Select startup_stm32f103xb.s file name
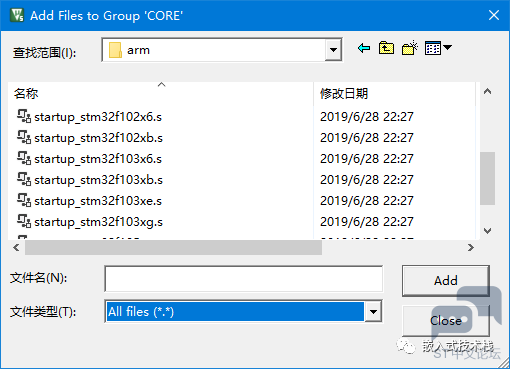 point(98,180)
